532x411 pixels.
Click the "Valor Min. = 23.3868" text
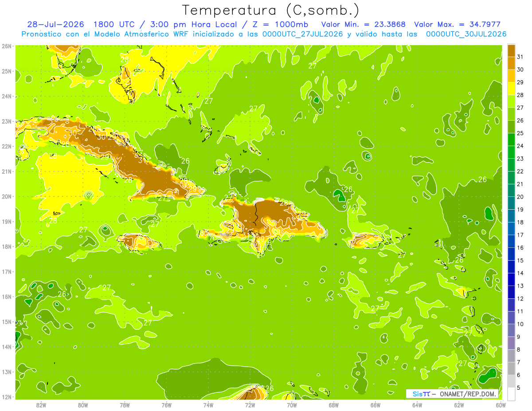pyautogui.click(x=363, y=24)
